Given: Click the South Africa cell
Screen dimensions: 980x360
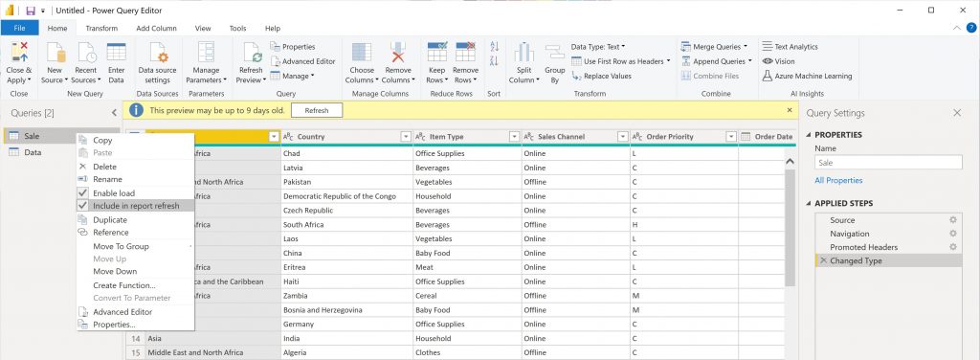Looking at the screenshot, I should 346,225.
